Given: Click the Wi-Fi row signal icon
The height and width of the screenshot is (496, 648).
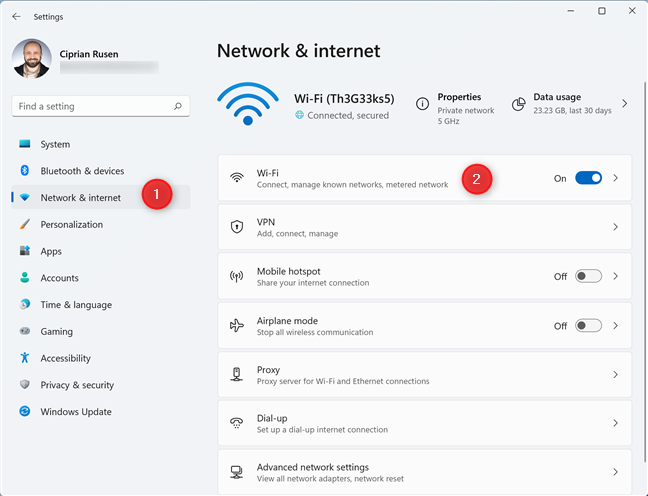Looking at the screenshot, I should pyautogui.click(x=237, y=178).
